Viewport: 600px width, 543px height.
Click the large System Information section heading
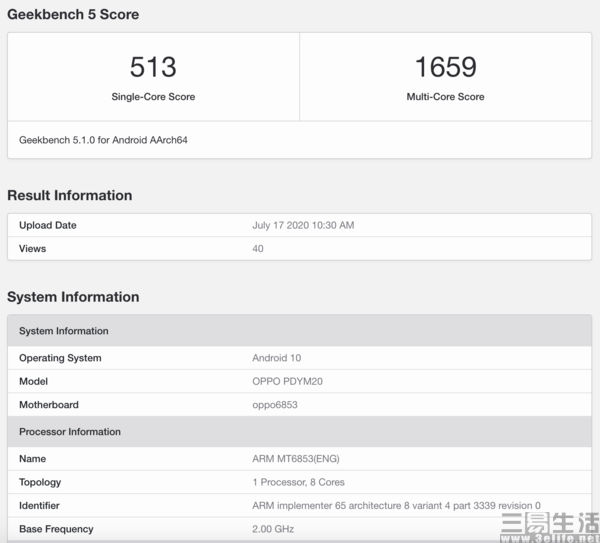[x=73, y=297]
